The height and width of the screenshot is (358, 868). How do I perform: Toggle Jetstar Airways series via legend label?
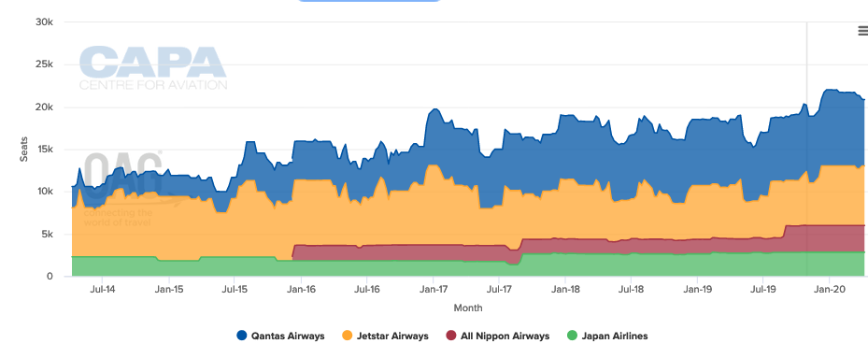tap(392, 336)
